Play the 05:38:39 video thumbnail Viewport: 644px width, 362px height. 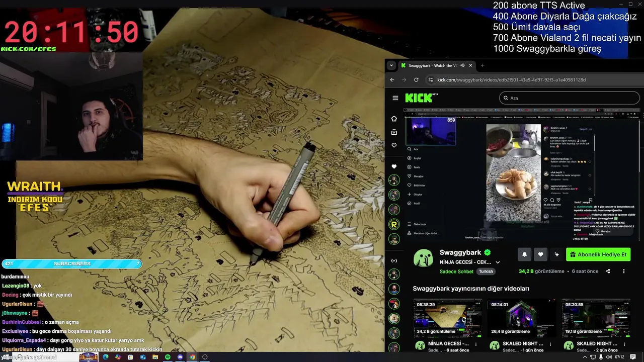(x=447, y=318)
